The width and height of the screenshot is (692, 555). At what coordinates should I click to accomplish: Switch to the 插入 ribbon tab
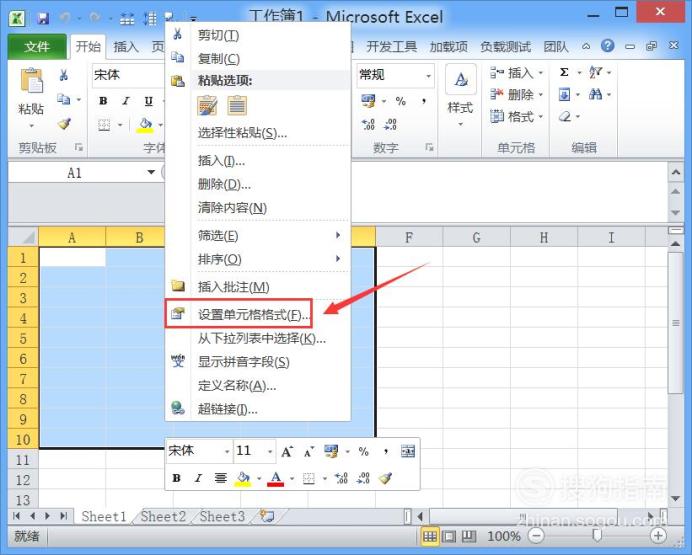pos(126,47)
